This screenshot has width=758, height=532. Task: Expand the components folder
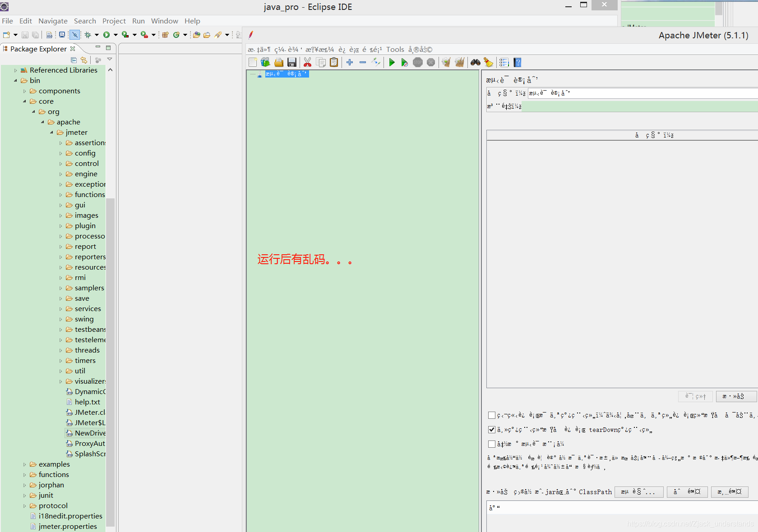24,91
